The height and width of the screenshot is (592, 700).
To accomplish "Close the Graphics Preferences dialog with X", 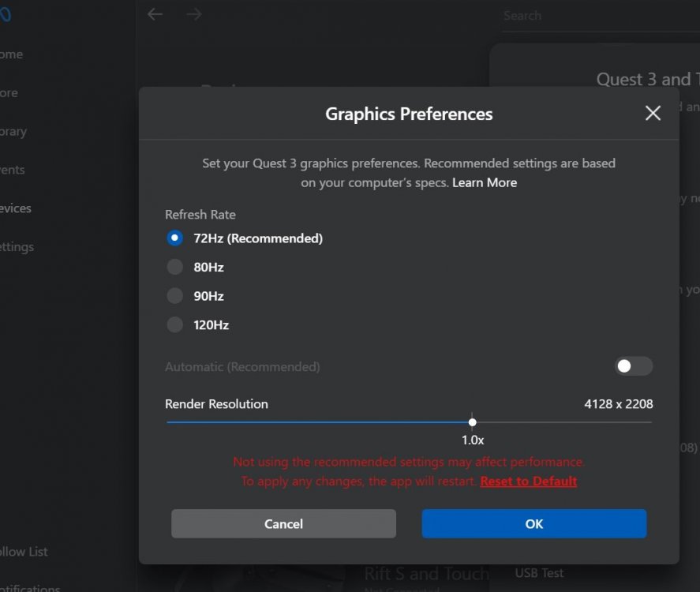I will click(x=653, y=113).
